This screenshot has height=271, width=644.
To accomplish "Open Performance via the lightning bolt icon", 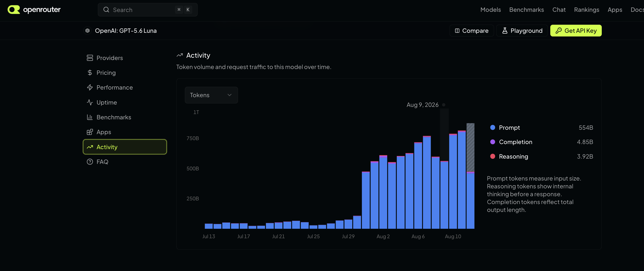I will 90,87.
